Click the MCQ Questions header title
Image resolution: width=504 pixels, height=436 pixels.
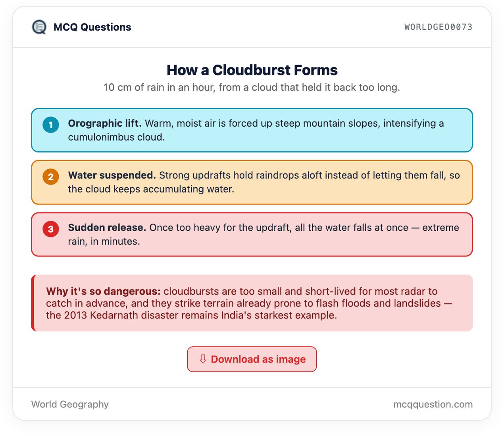pos(92,27)
